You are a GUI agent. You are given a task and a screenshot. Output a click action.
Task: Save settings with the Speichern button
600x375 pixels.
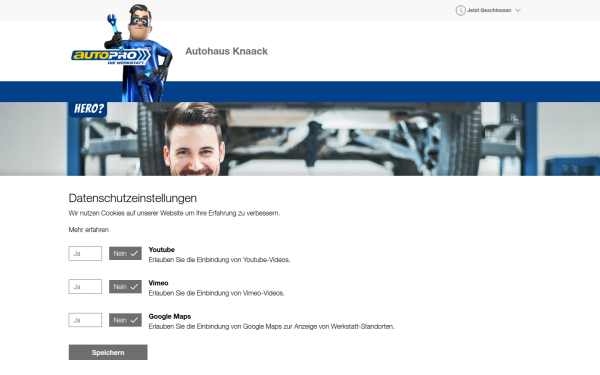click(108, 352)
